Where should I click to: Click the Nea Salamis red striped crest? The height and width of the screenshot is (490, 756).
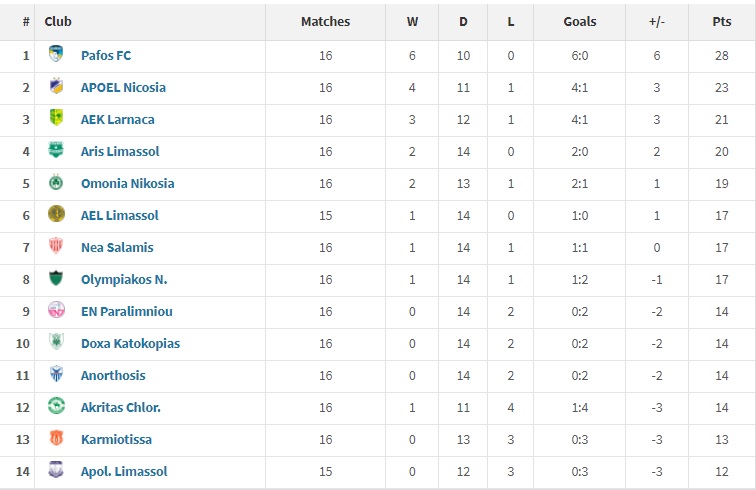click(56, 245)
